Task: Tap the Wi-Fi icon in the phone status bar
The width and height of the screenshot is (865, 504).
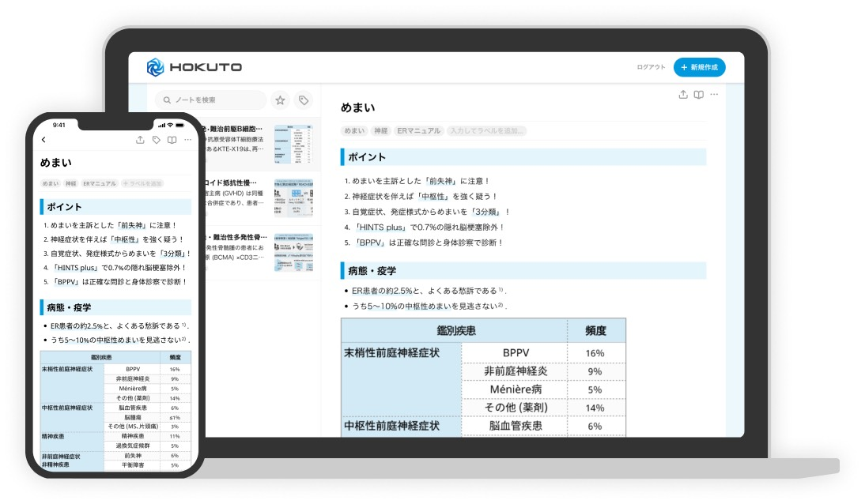Action: (x=170, y=125)
